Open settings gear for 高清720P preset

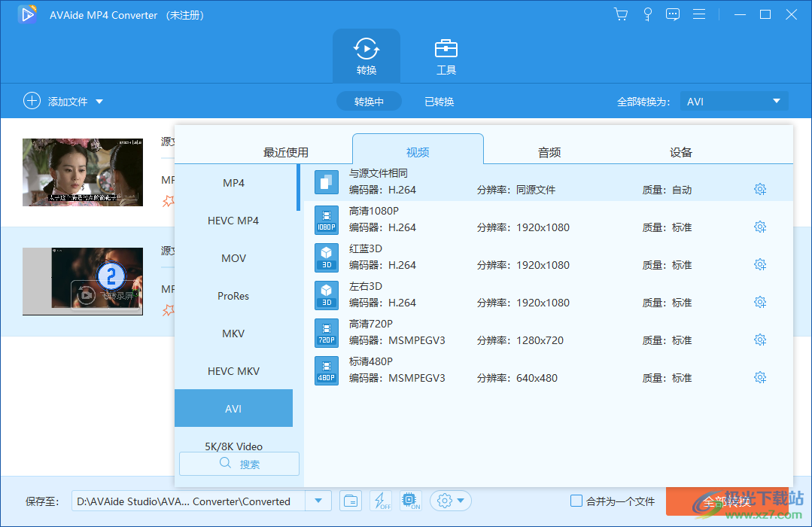759,340
